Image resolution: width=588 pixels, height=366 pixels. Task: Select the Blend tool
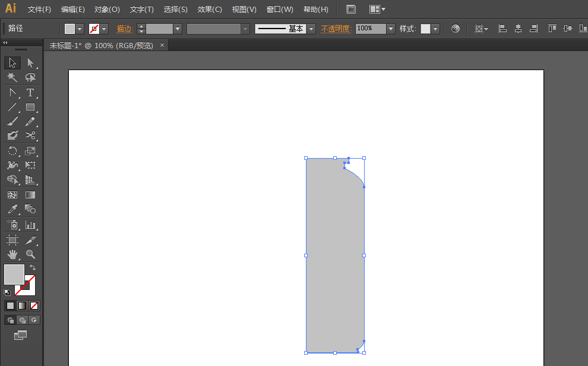point(30,209)
